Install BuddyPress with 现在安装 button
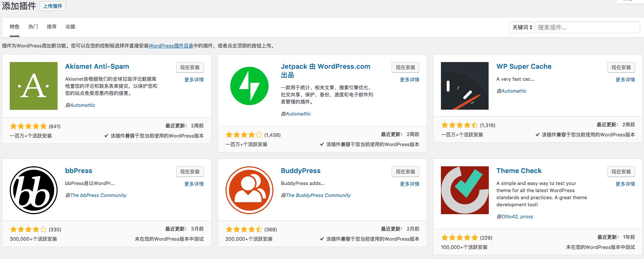Image resolution: width=644 pixels, height=259 pixels. click(x=405, y=172)
